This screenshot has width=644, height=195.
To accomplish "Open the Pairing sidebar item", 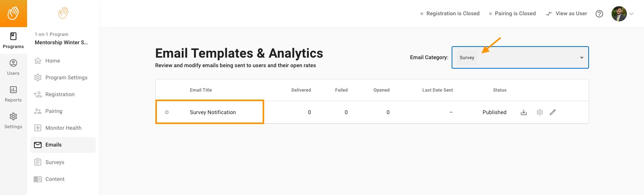I will pos(53,111).
